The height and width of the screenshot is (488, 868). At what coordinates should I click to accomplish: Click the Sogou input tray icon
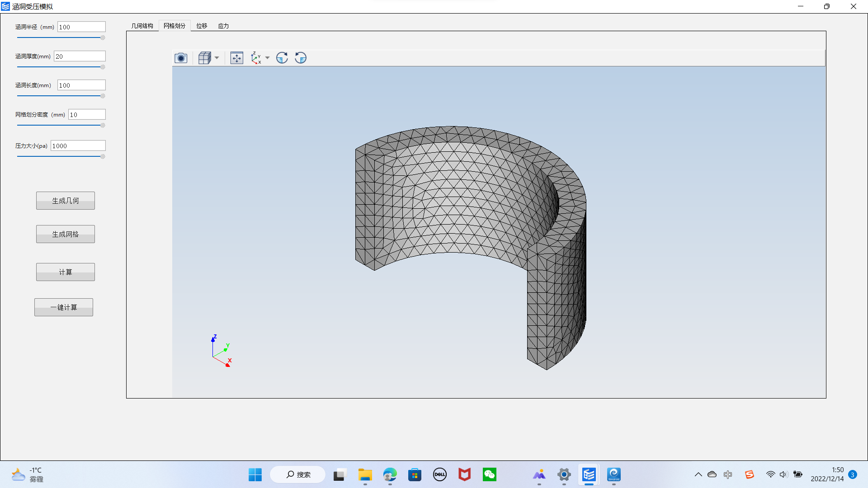[x=750, y=474]
